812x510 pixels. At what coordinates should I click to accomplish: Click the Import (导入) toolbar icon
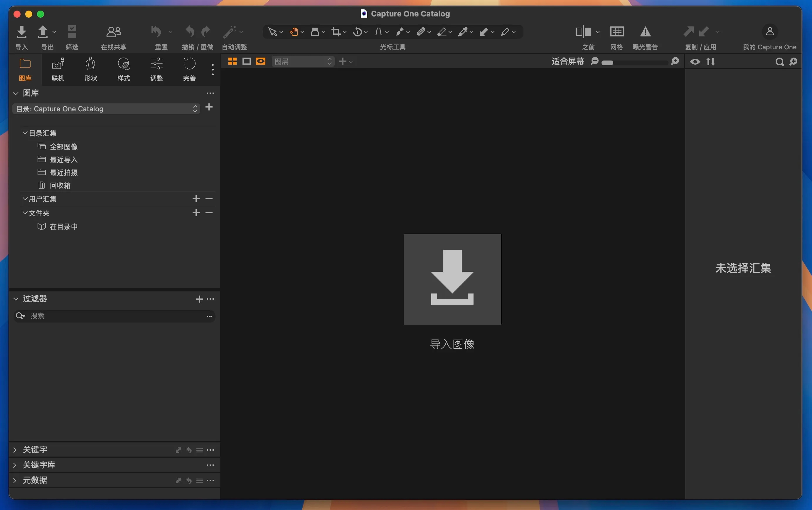pos(21,32)
